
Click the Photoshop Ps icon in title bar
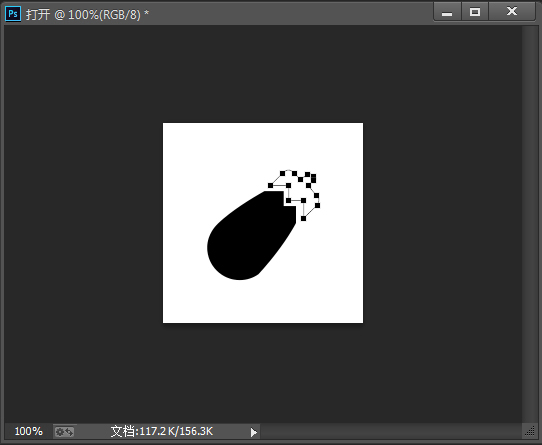click(13, 14)
